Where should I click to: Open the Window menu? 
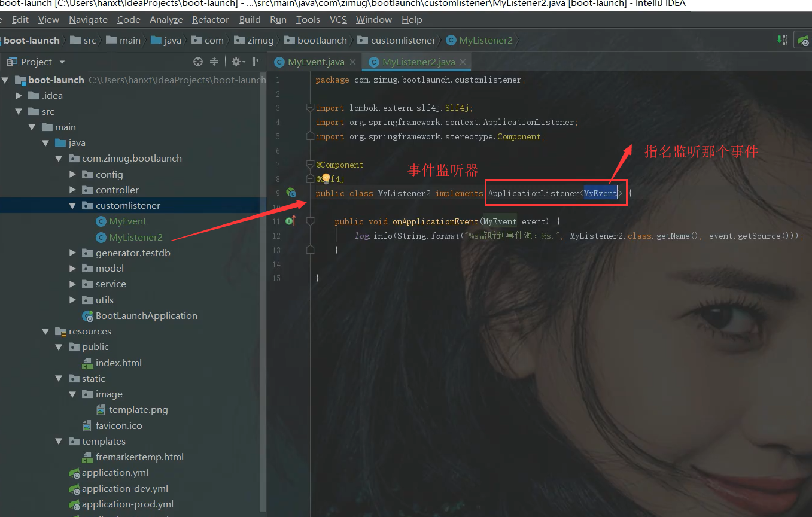tap(374, 19)
